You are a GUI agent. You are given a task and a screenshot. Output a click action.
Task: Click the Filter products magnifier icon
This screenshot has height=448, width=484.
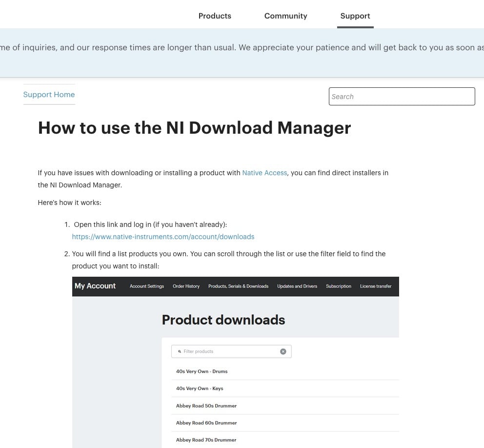[180, 351]
